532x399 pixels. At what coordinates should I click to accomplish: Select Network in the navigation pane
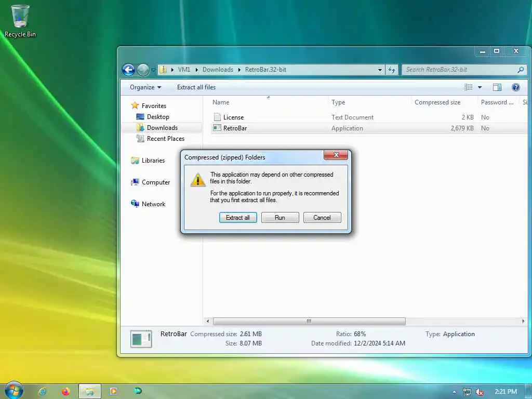pos(148,204)
